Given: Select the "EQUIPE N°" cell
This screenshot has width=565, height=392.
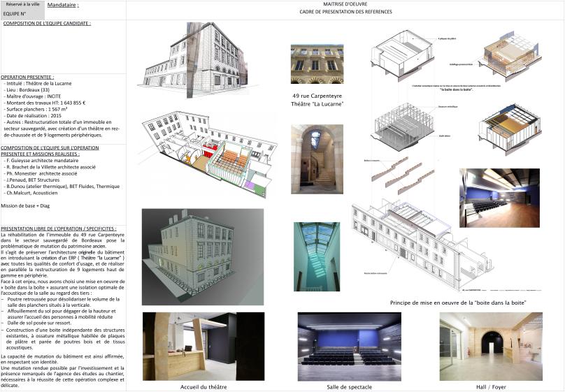Looking at the screenshot, I should click(x=15, y=13).
